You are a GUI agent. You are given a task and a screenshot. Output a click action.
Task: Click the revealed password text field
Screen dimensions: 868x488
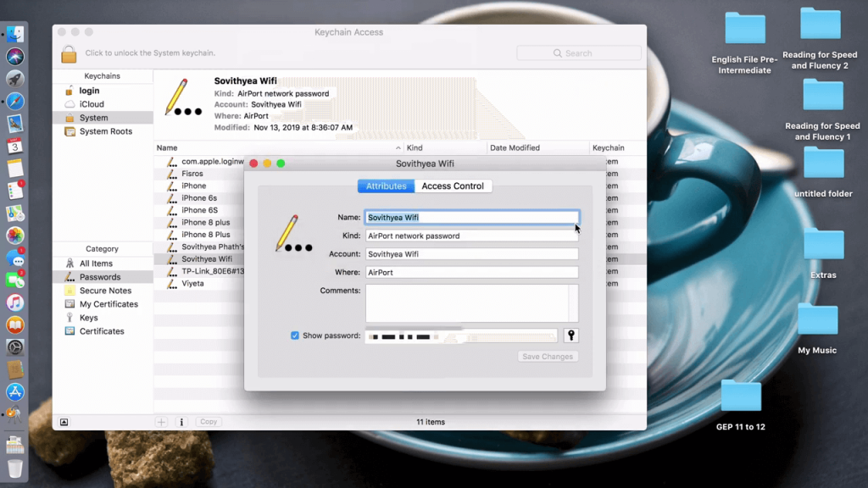pyautogui.click(x=461, y=335)
